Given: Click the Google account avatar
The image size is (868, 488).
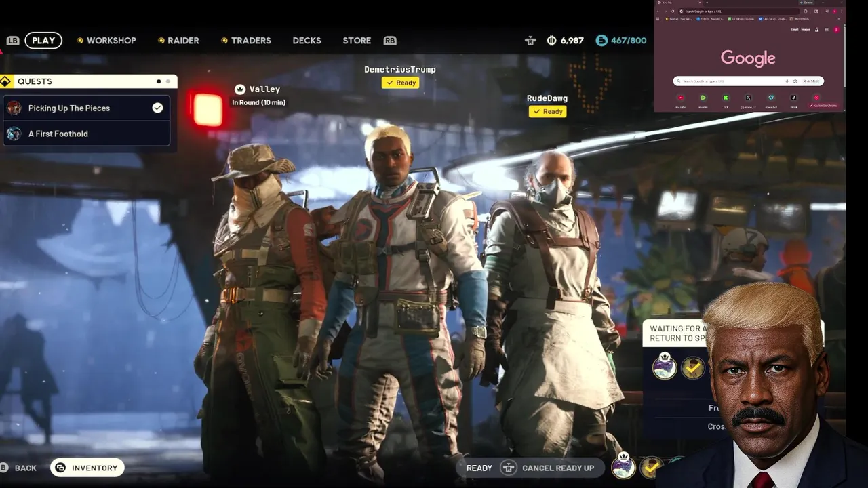Looking at the screenshot, I should [836, 30].
